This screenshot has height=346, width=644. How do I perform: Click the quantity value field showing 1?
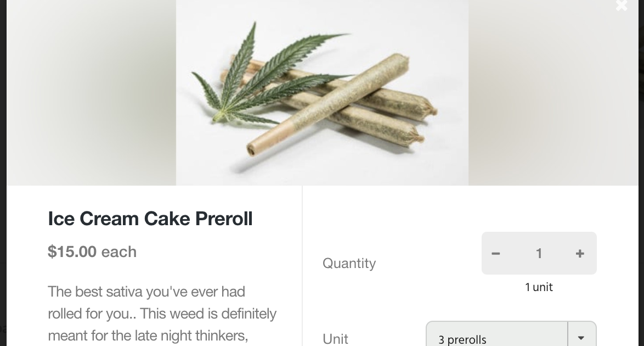pos(539,253)
